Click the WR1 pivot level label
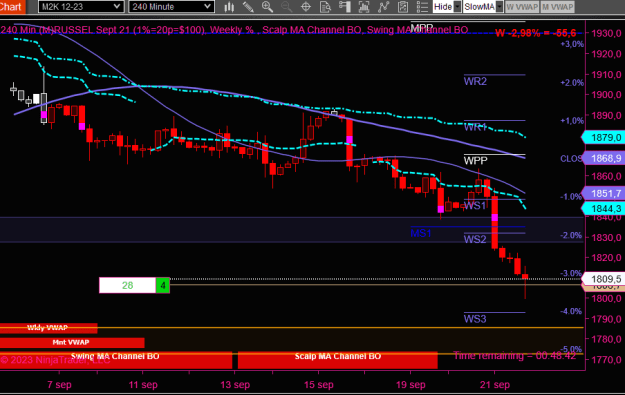Screen dimensions: 625x395 coord(475,127)
